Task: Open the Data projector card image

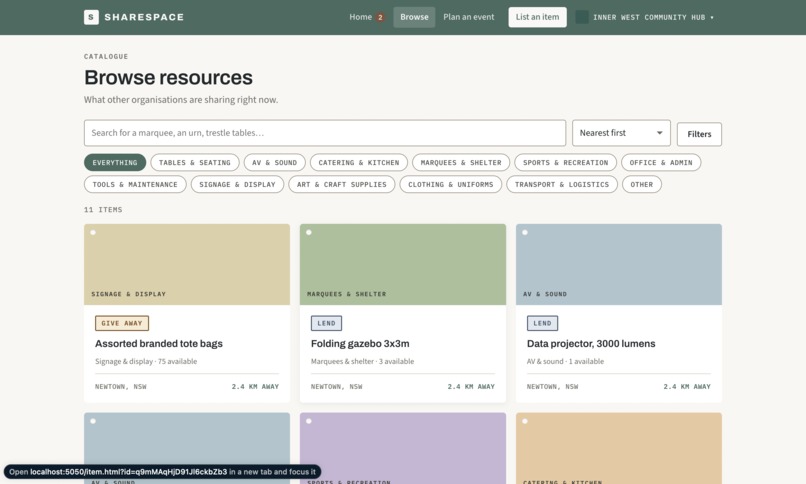Action: 619,264
